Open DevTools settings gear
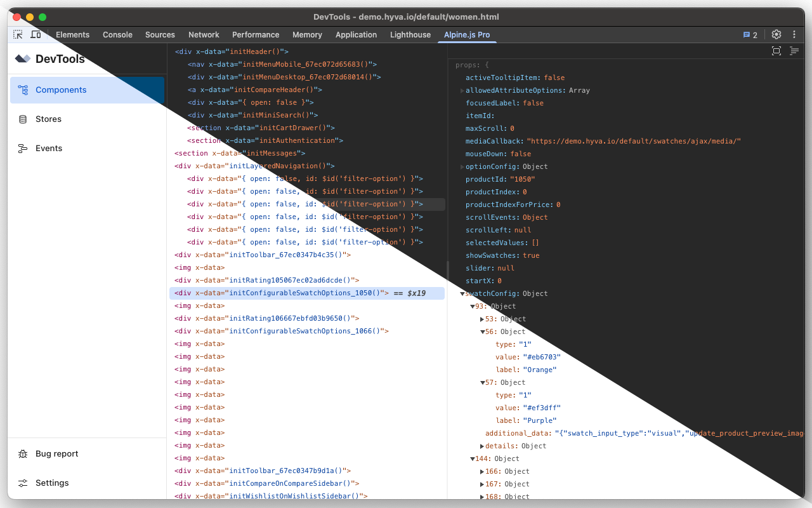This screenshot has width=812, height=508. tap(776, 35)
